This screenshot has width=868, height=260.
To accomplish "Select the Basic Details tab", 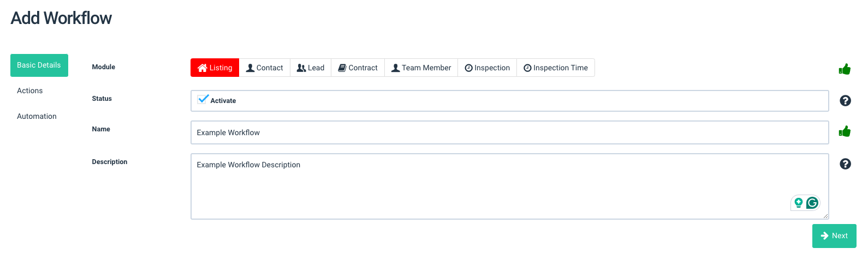I will point(39,65).
